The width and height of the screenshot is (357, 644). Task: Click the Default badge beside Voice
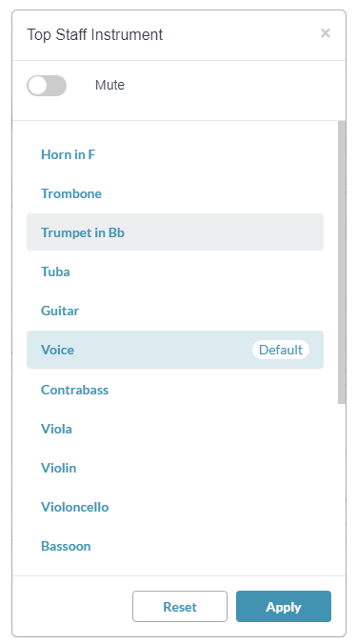pyautogui.click(x=281, y=350)
